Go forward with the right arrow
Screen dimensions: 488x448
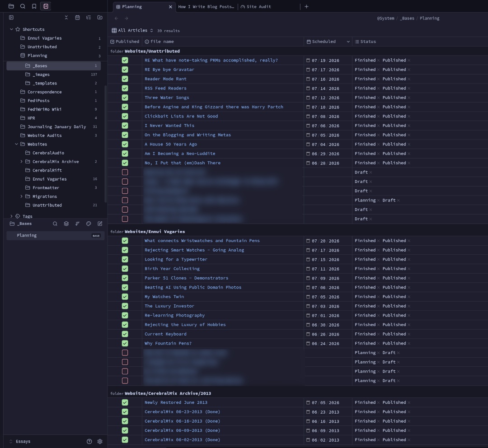[x=127, y=19]
